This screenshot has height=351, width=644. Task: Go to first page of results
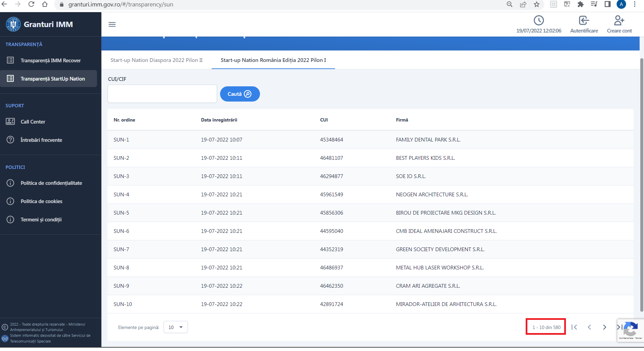coord(574,327)
